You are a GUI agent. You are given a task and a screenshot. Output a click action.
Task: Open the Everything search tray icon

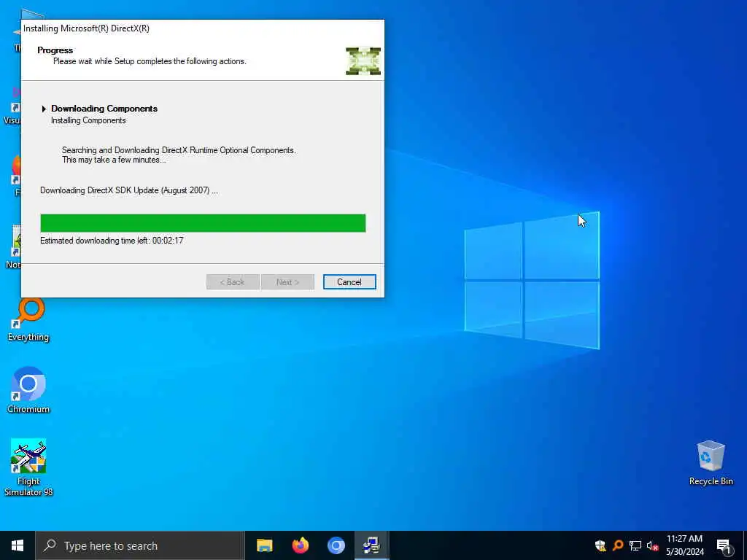[x=618, y=545]
